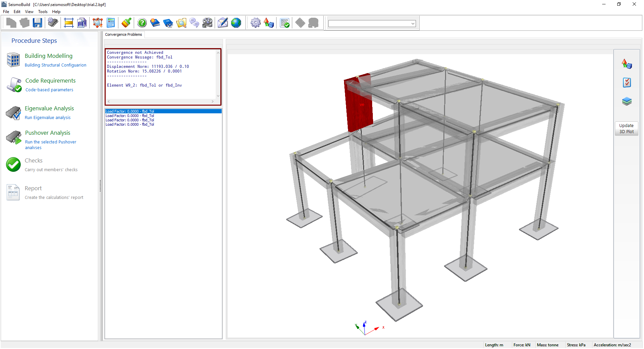This screenshot has height=349, width=644.
Task: Open the View menu
Action: pos(29,12)
